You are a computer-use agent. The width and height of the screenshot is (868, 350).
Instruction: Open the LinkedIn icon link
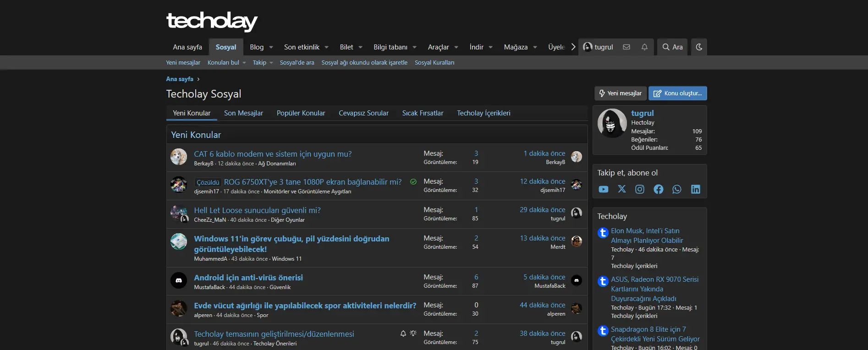pos(696,189)
